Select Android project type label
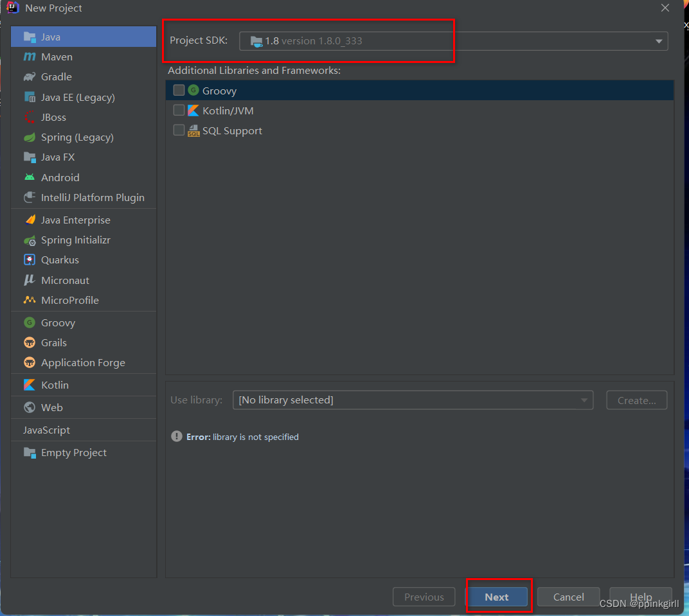 click(60, 177)
